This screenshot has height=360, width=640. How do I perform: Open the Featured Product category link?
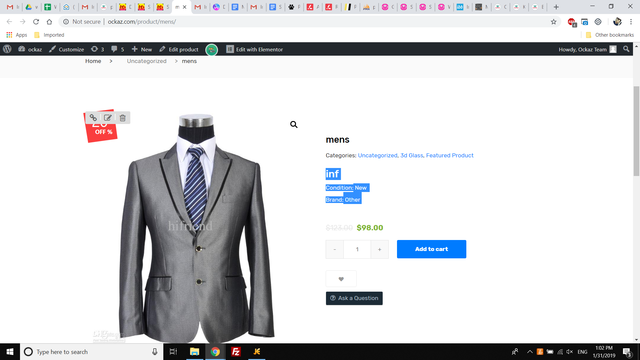(x=449, y=155)
